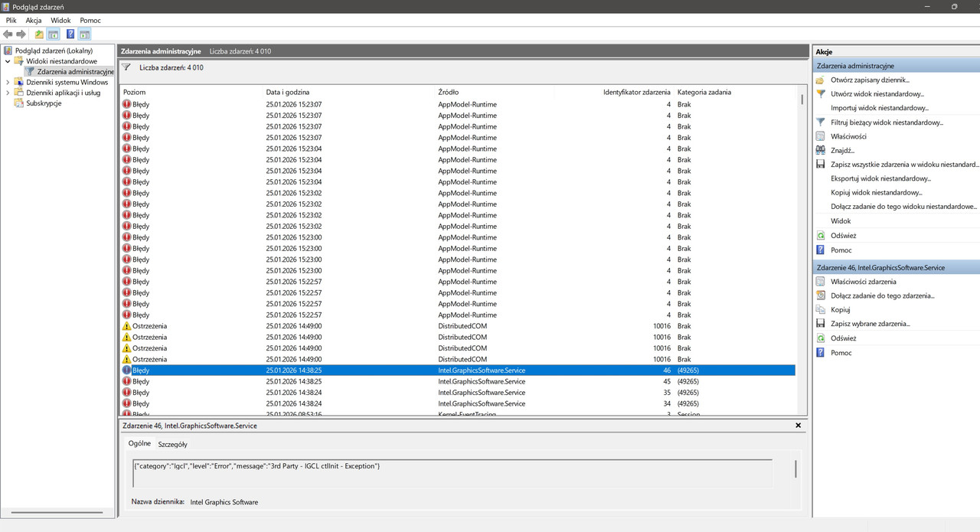Click Zapisz wszystkie zdarzenia save icon
980x532 pixels.
(x=820, y=165)
